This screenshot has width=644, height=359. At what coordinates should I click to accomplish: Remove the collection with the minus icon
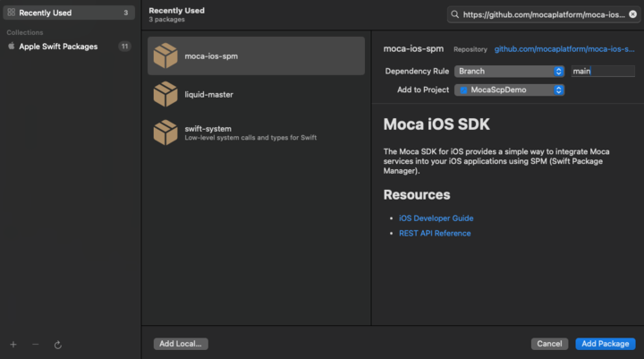click(x=35, y=345)
